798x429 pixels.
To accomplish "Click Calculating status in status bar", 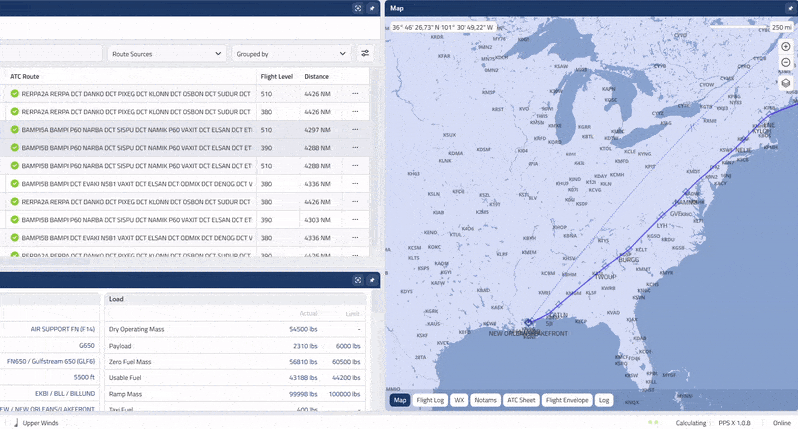I will click(691, 423).
